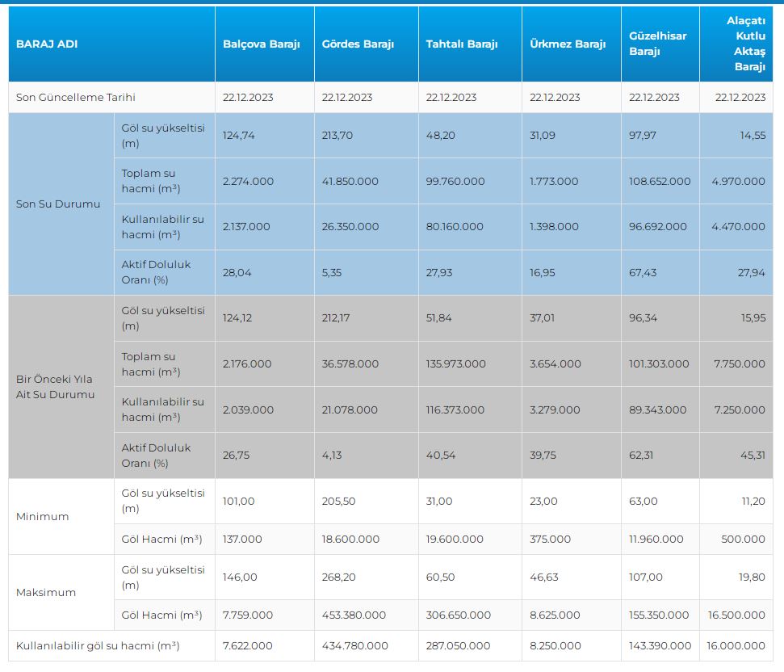Select the Tahtalı Barajı column header
Viewport: 784px width, 672px height.
pos(462,44)
